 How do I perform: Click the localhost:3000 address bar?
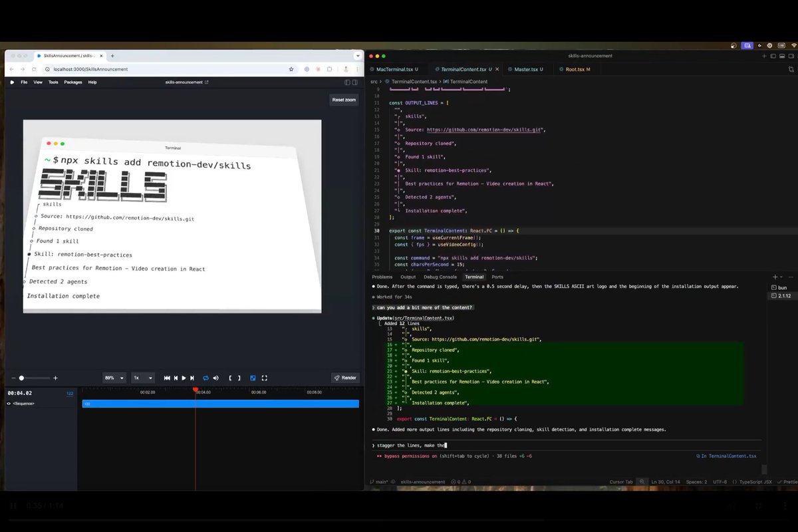[170, 69]
